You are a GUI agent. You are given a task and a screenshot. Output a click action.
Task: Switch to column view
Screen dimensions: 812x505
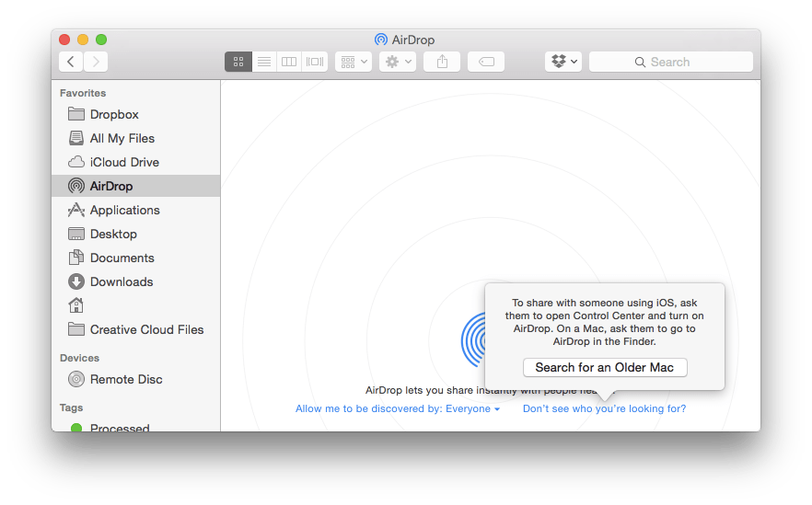click(x=289, y=62)
